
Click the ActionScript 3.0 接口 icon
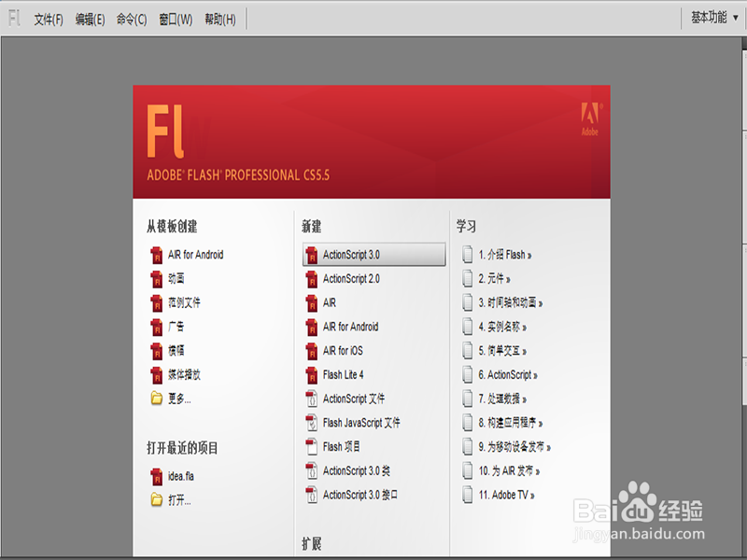tap(312, 495)
